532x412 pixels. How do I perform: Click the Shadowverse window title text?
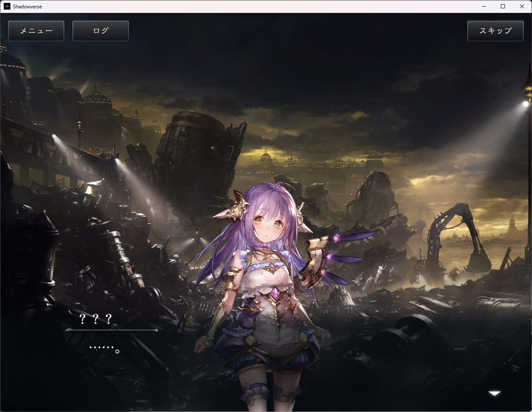tap(27, 7)
